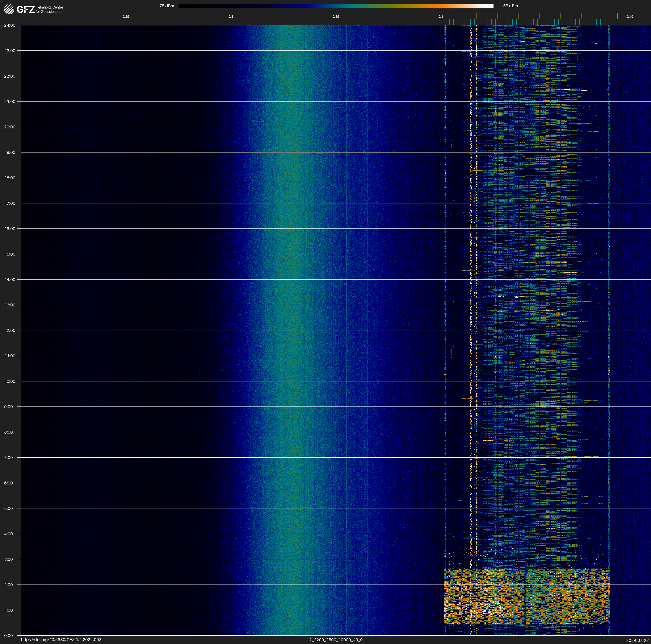The image size is (651, 644).
Task: Click the dBm color scale gradient bar
Action: (336, 6)
